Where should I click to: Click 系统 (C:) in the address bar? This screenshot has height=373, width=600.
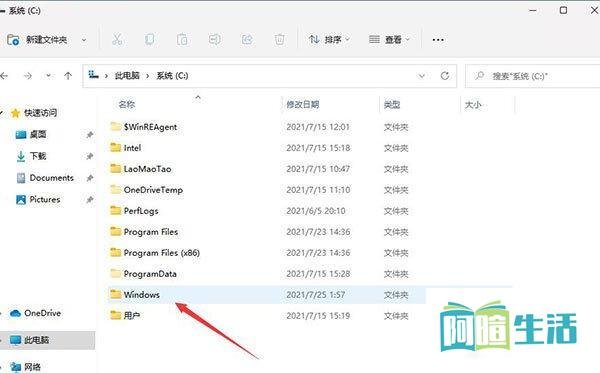point(172,76)
